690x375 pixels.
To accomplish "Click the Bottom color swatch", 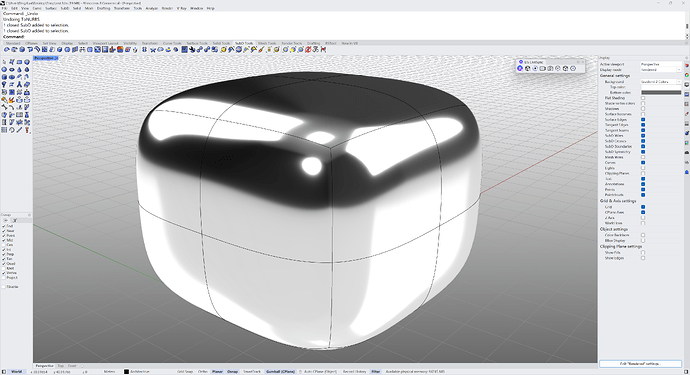I will [661, 92].
